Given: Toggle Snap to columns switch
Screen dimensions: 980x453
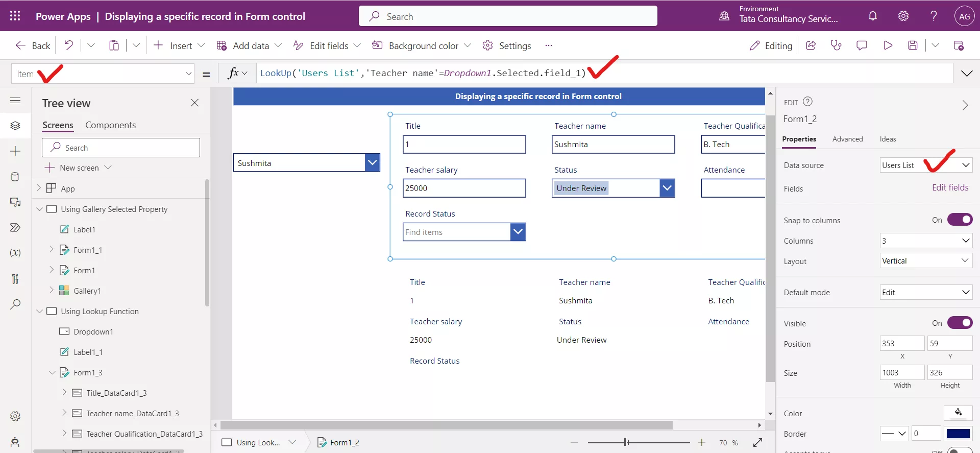Looking at the screenshot, I should (960, 220).
